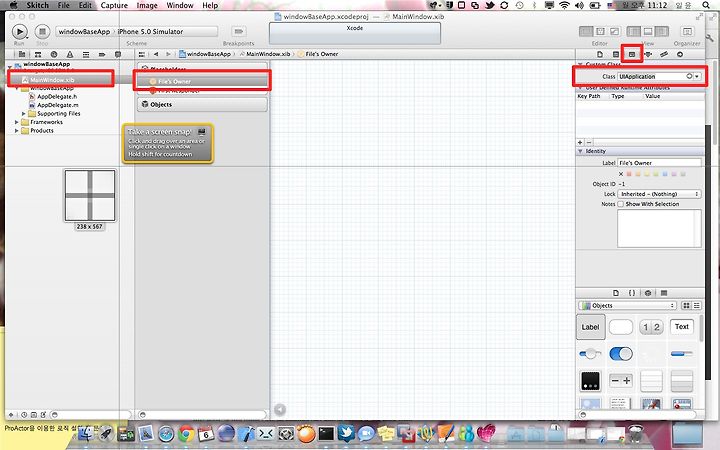
Task: Select the Objects section in outline
Action: 202,104
